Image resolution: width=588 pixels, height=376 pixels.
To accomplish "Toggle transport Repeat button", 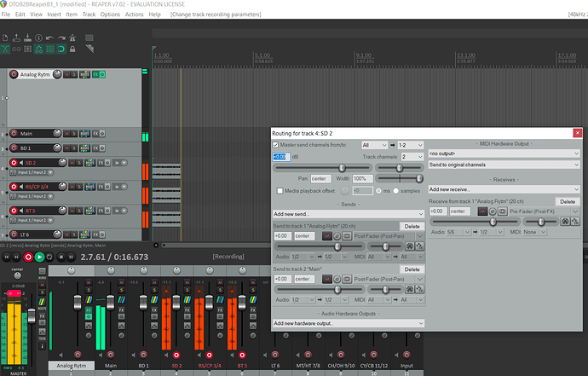I will click(x=49, y=257).
